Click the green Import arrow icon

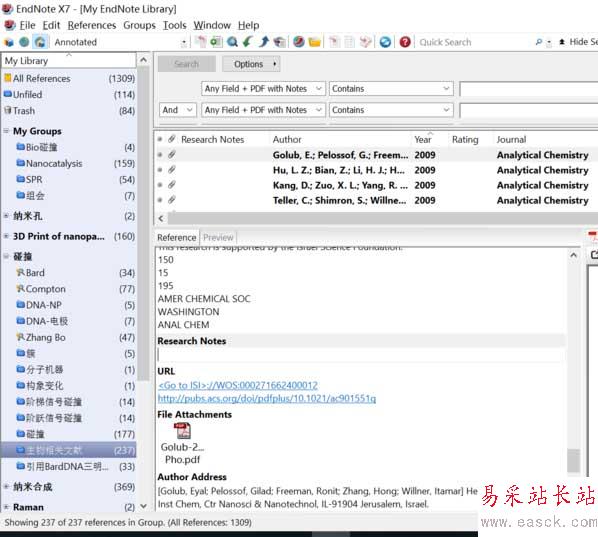pyautogui.click(x=248, y=42)
